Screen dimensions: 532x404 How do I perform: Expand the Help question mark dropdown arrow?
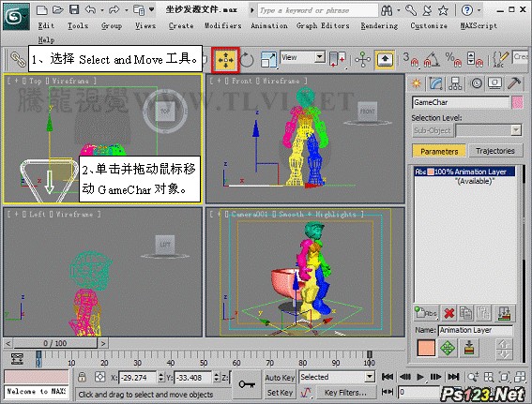[x=479, y=10]
